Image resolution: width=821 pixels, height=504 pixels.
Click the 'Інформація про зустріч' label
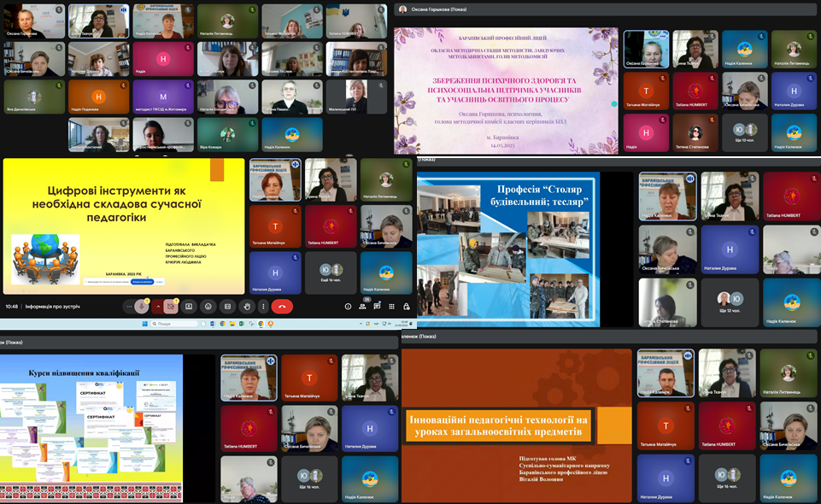tap(53, 306)
